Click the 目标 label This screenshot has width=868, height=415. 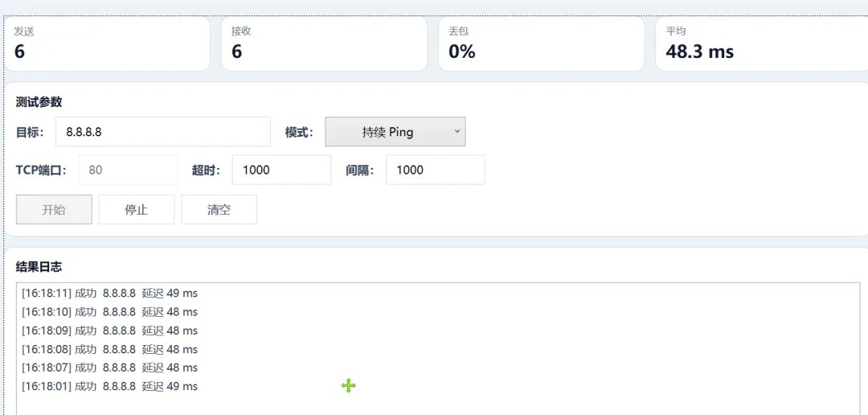(30, 133)
